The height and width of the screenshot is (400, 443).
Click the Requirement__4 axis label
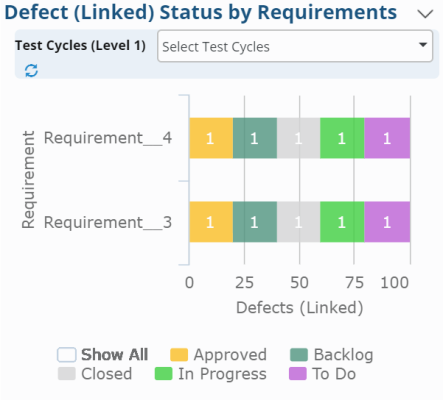[x=108, y=138]
